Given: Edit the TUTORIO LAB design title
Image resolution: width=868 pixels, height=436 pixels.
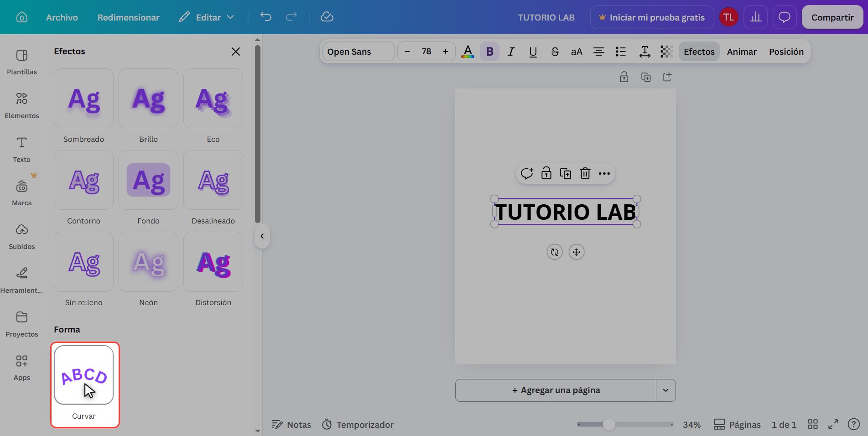Looking at the screenshot, I should point(546,17).
